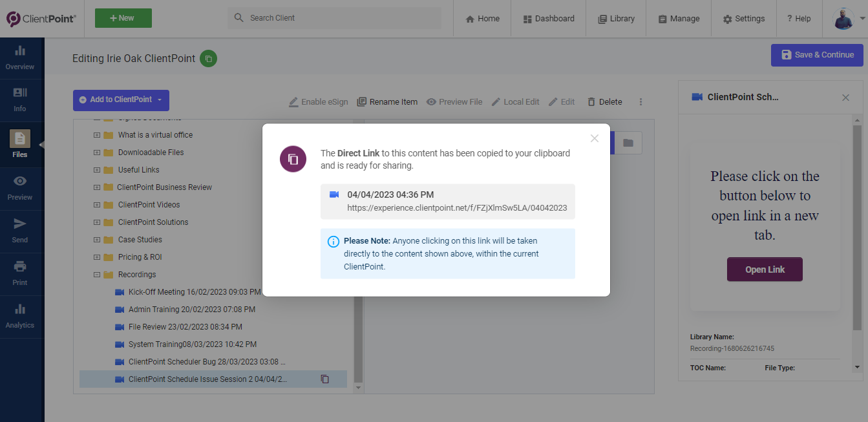Click purple copy icon in dialog
This screenshot has width=868, height=422.
coord(293,159)
